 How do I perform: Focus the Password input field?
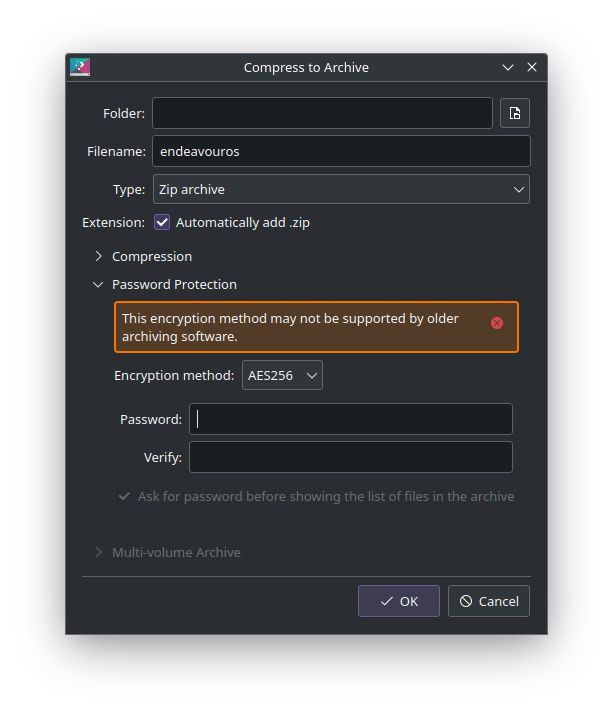(x=351, y=419)
